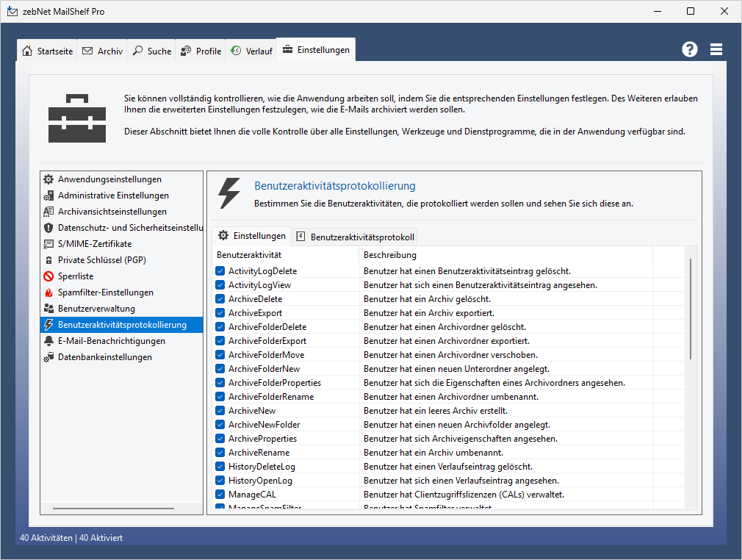
Task: Go to the Startseite tab
Action: (48, 51)
